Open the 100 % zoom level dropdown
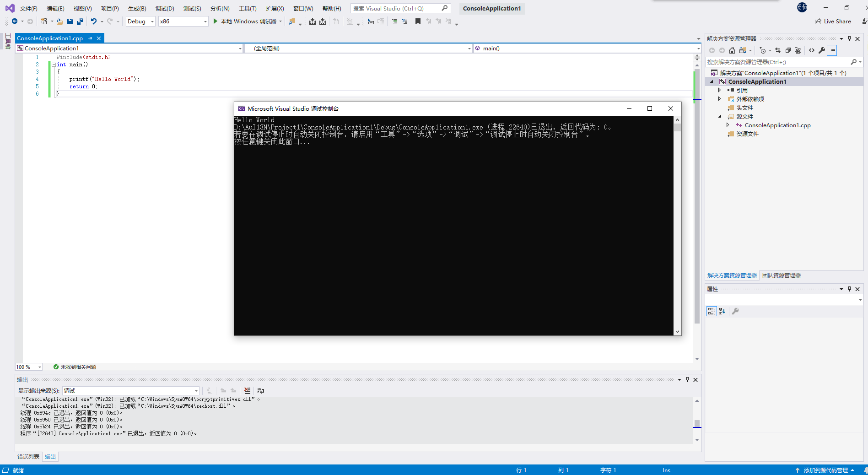Screen dimensions: 868x475 [29, 367]
